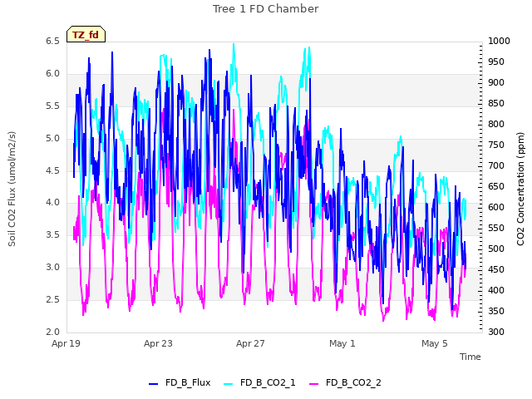The width and height of the screenshot is (532, 399).
Task: Click the 600 right axis value
Action: point(496,207)
